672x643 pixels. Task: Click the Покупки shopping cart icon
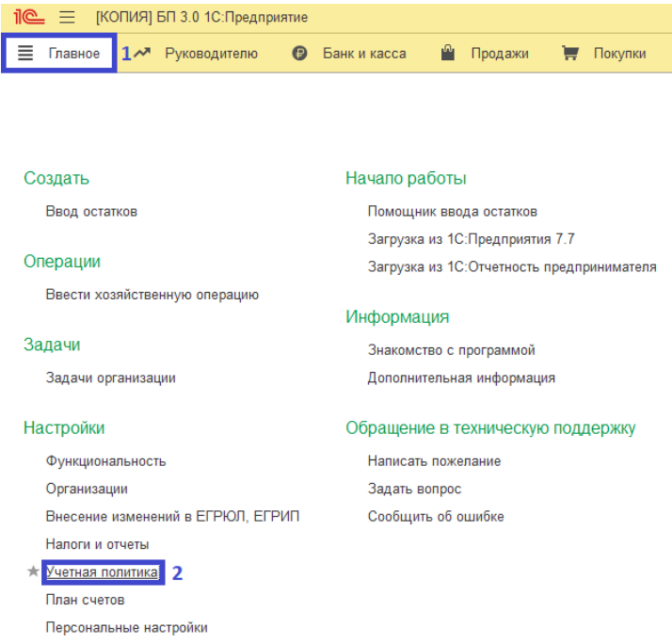point(569,54)
